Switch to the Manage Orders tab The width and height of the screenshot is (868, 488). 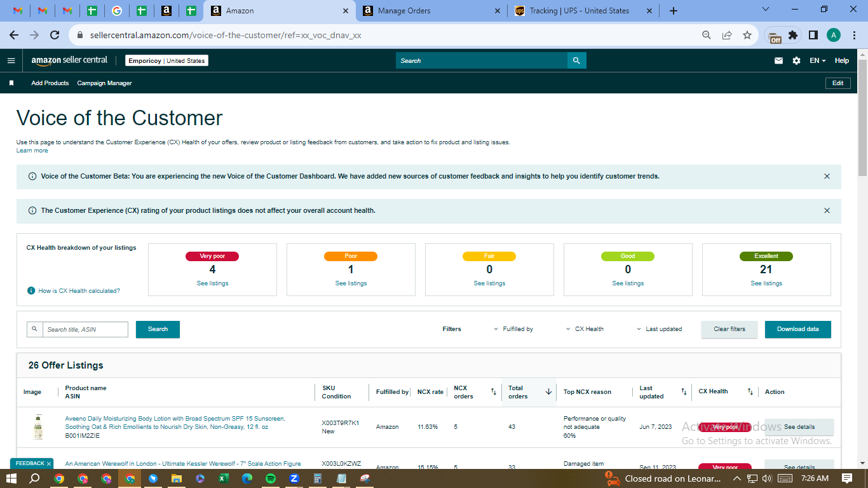431,11
